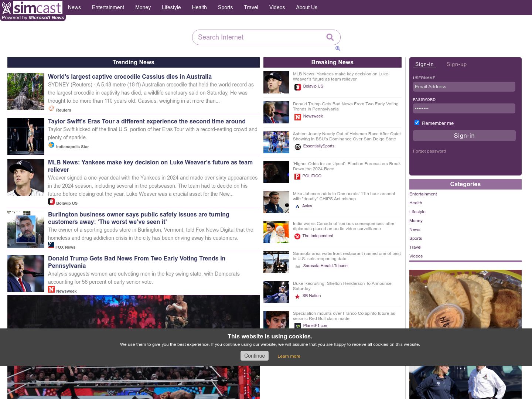Select Money in Categories list

click(416, 221)
